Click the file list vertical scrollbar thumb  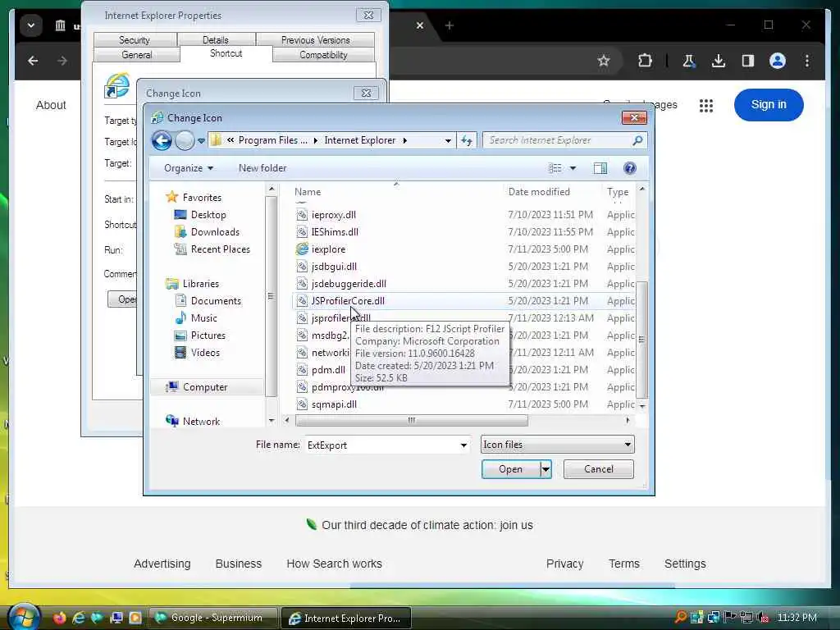click(641, 340)
